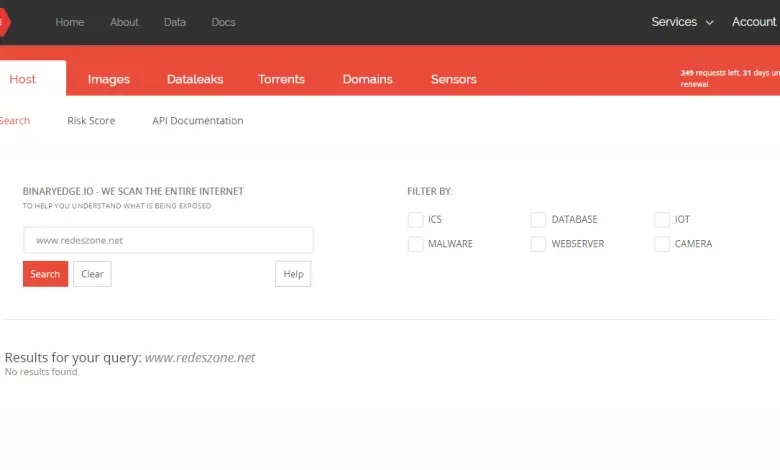This screenshot has height=470, width=780.
Task: Switch to the Images tab
Action: click(109, 79)
